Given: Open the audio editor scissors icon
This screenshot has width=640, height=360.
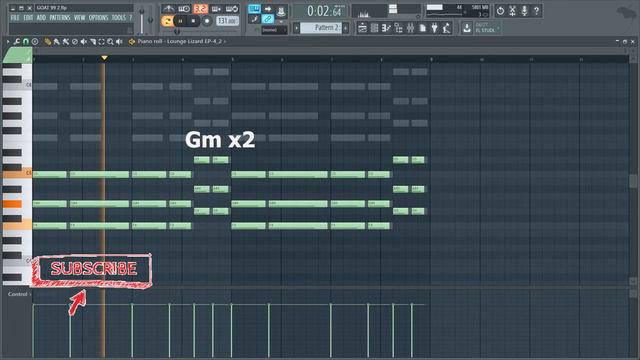Looking at the screenshot, I should click(512, 11).
